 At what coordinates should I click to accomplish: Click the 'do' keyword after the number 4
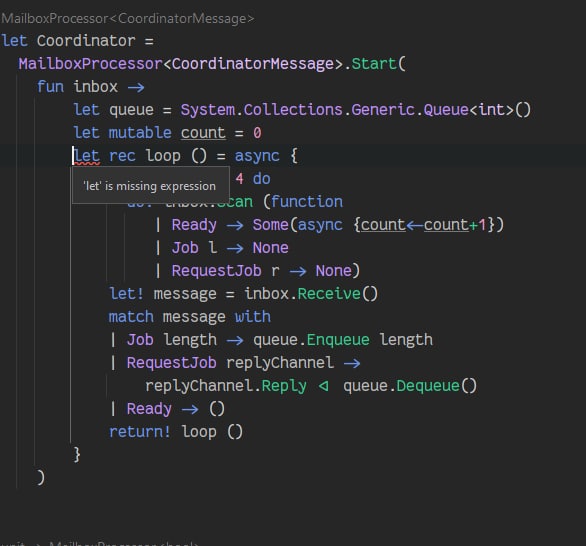click(262, 179)
